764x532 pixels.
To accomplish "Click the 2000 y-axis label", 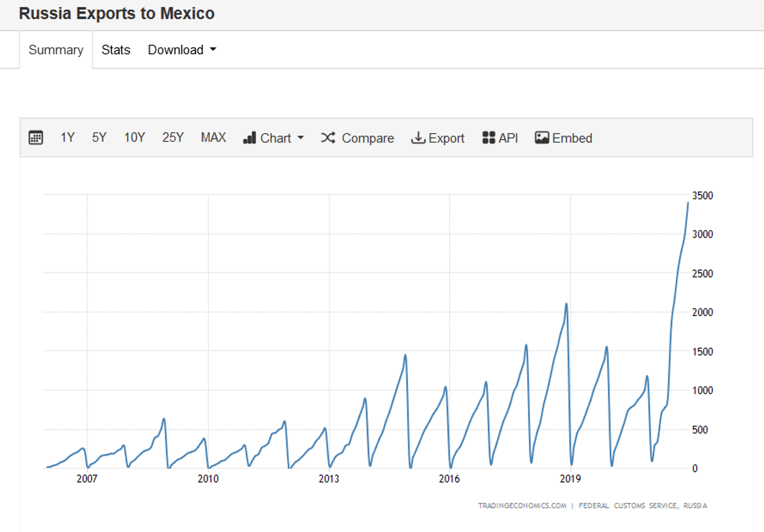I will point(702,312).
